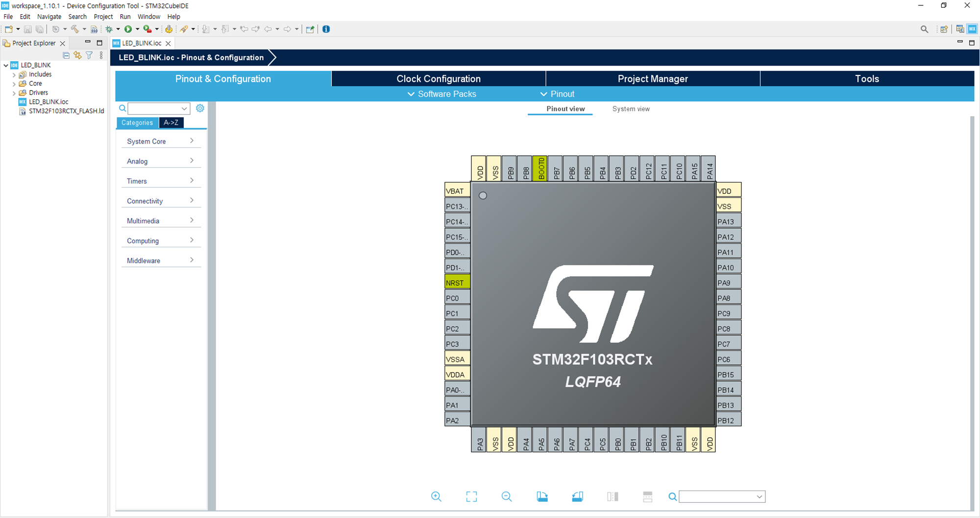Open the CubeMX perspective icon

click(972, 29)
